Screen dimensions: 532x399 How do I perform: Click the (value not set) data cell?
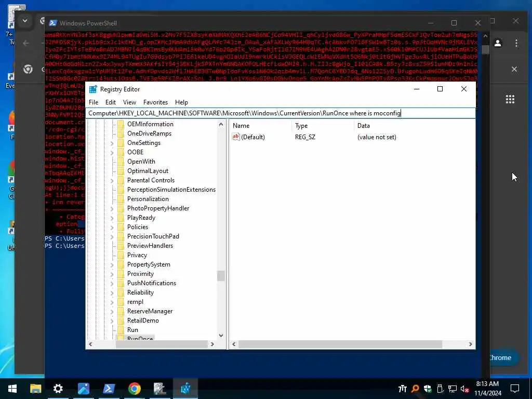point(377,137)
